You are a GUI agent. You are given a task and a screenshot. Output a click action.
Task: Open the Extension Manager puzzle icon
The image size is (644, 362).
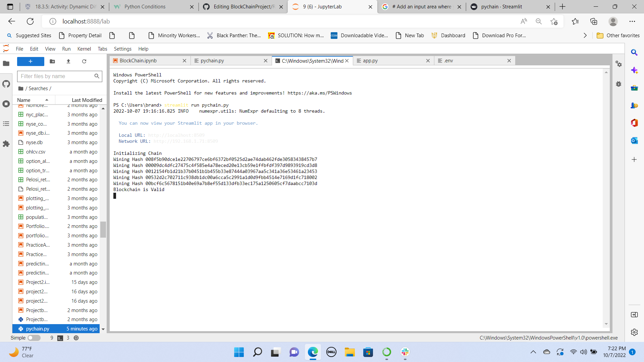coord(6,144)
